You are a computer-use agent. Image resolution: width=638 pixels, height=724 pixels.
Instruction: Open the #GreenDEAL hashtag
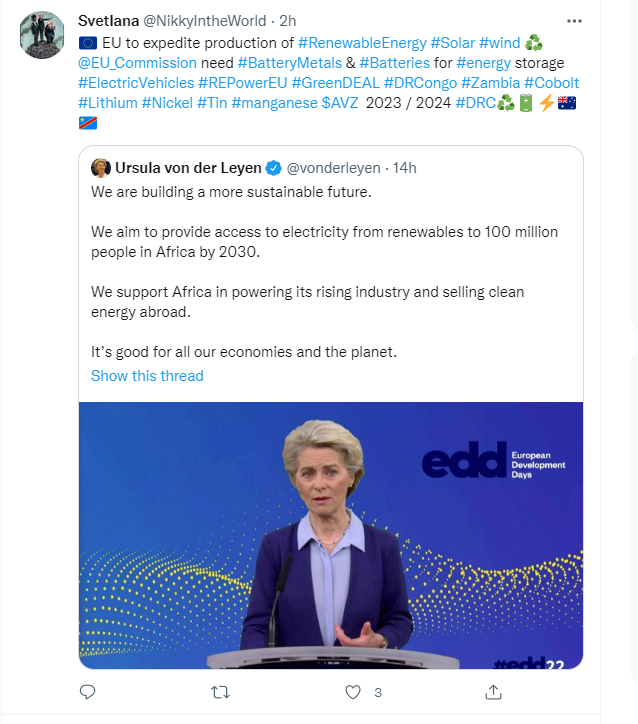pyautogui.click(x=336, y=83)
